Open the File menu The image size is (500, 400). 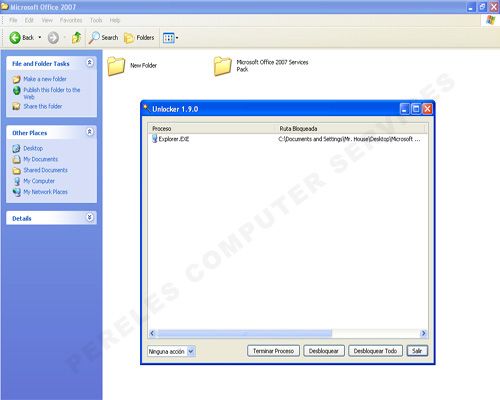click(13, 20)
